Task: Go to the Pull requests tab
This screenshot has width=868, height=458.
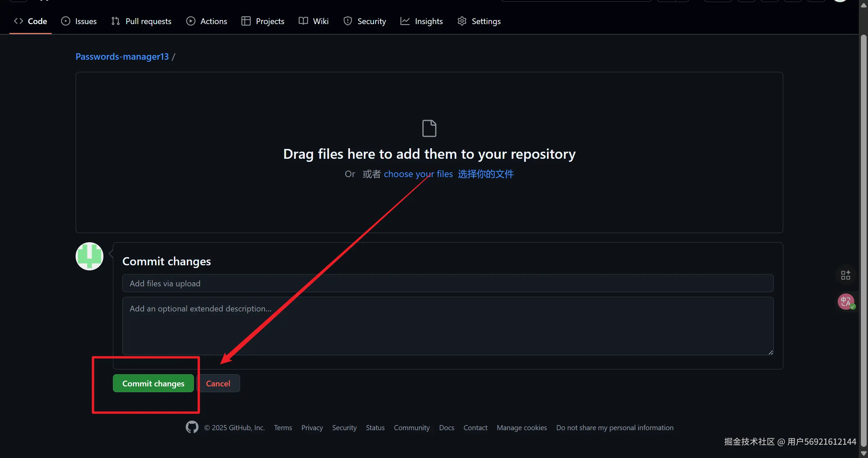Action: pos(141,21)
